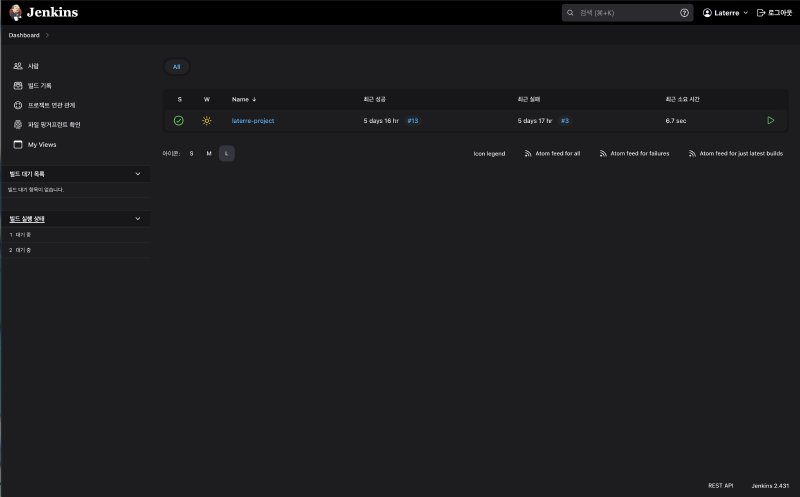
Task: Open the project relationship sidebar icon
Action: point(18,105)
